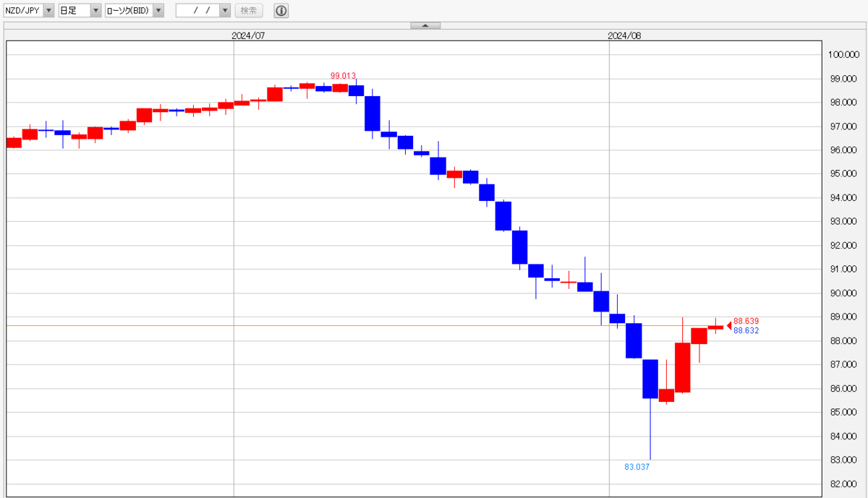Viewport: 868px width, 498px height.
Task: Open the ローソク(BID) chart type dropdown
Action: coord(135,10)
